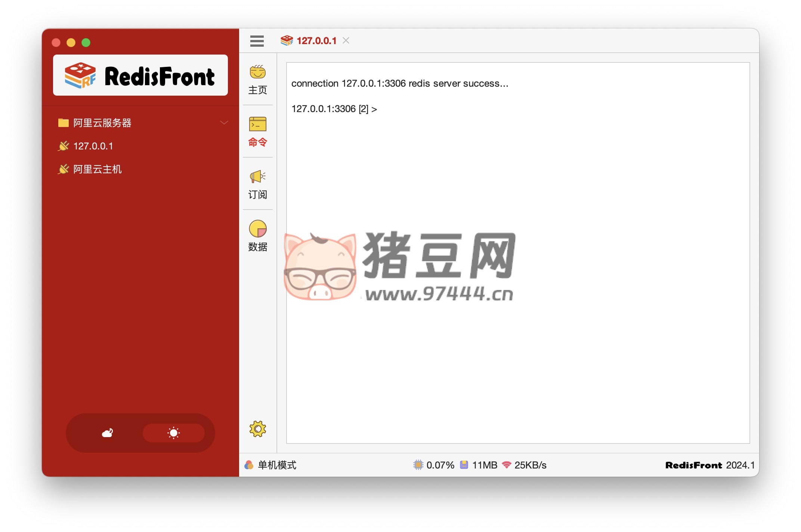Click the terminal prompt 127.0.0.1:3306 [2] >

click(x=334, y=109)
